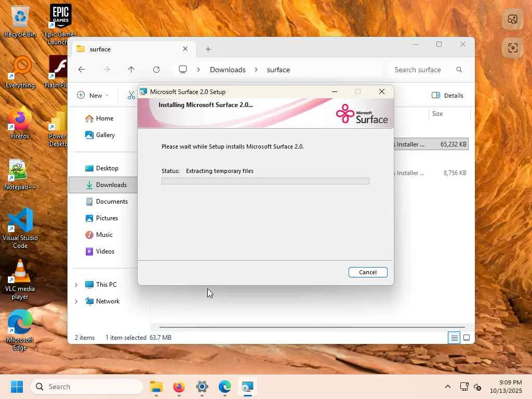The height and width of the screenshot is (399, 532).
Task: Open Microsoft Edge from the taskbar
Action: pyautogui.click(x=224, y=387)
